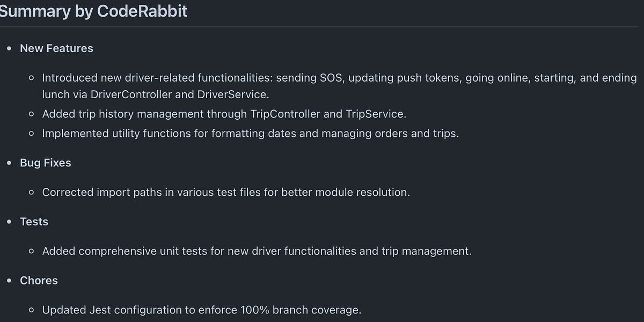The image size is (644, 322).
Task: Click the hollow bullet before 'Corrected import paths'
Action: (x=31, y=192)
